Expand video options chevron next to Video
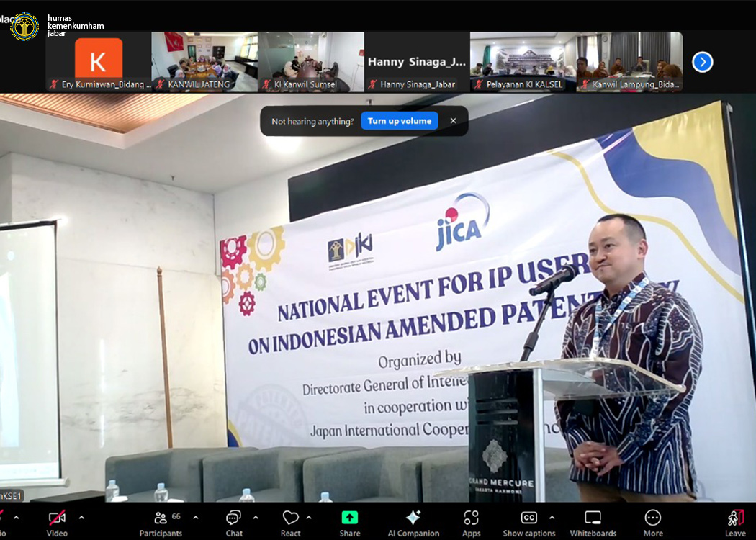The height and width of the screenshot is (540, 756). tap(81, 517)
